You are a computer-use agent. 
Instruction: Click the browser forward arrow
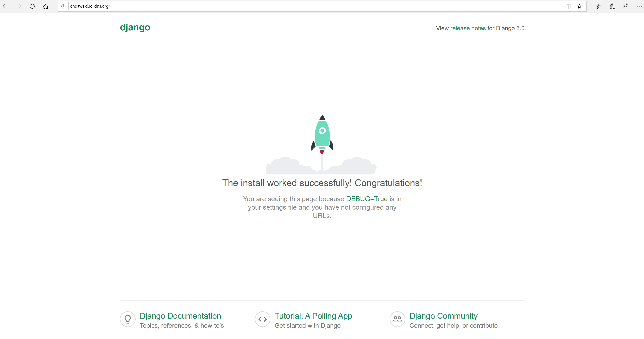(19, 6)
